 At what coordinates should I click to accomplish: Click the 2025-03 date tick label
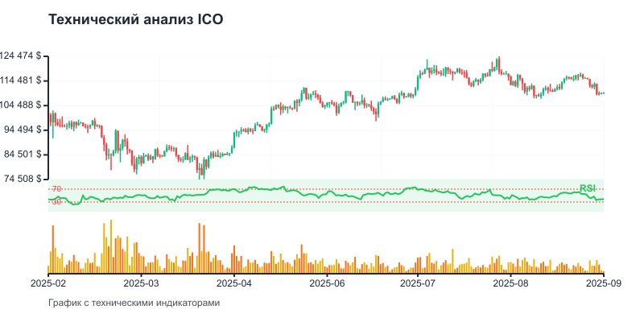tap(142, 283)
